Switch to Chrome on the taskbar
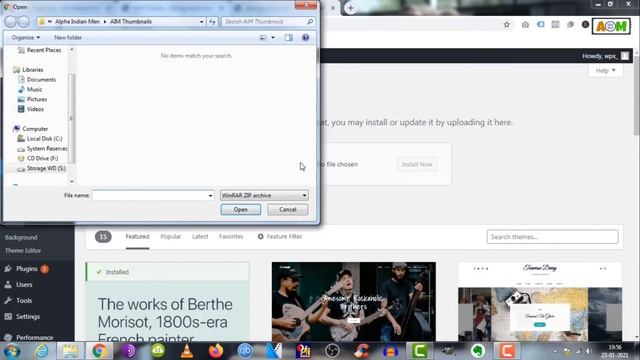Screen dimensions: 640x360 coord(99,351)
